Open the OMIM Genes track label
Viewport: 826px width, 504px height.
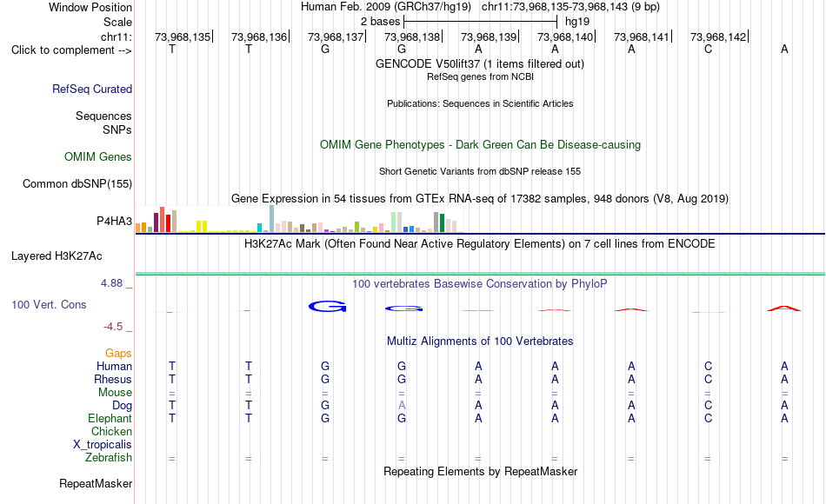(98, 157)
